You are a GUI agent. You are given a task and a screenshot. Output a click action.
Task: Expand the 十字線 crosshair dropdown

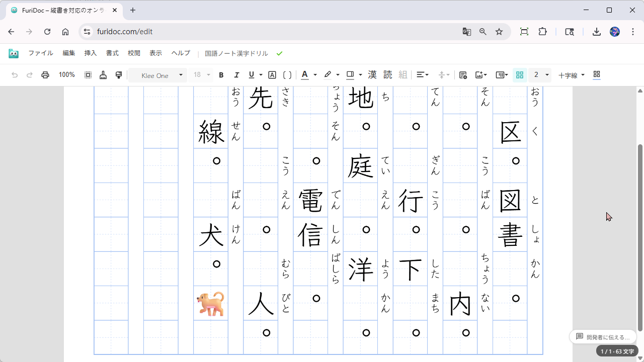[572, 75]
